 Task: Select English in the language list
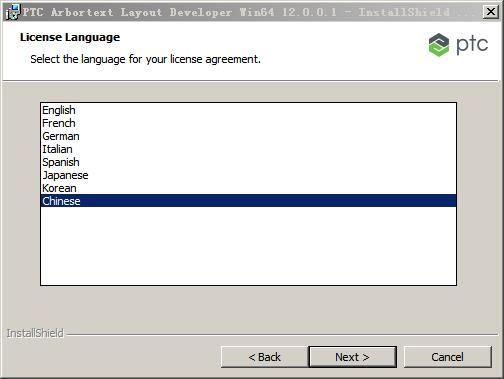point(248,110)
